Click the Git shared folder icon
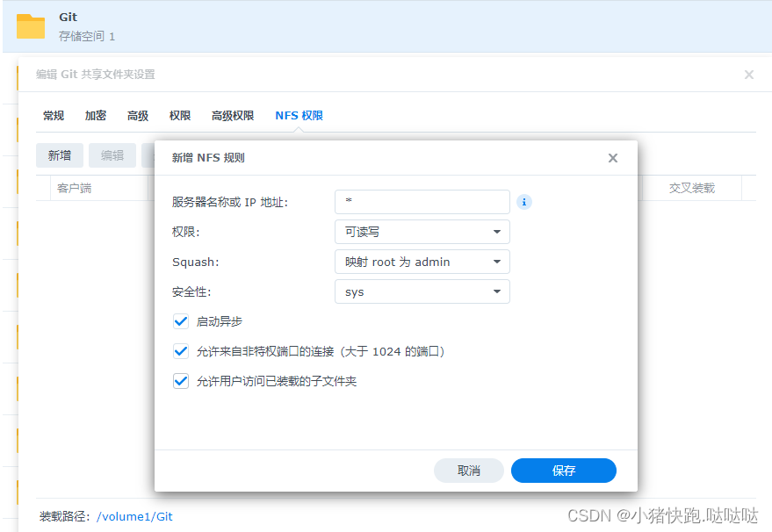Viewport: 772px width, 532px height. (31, 26)
